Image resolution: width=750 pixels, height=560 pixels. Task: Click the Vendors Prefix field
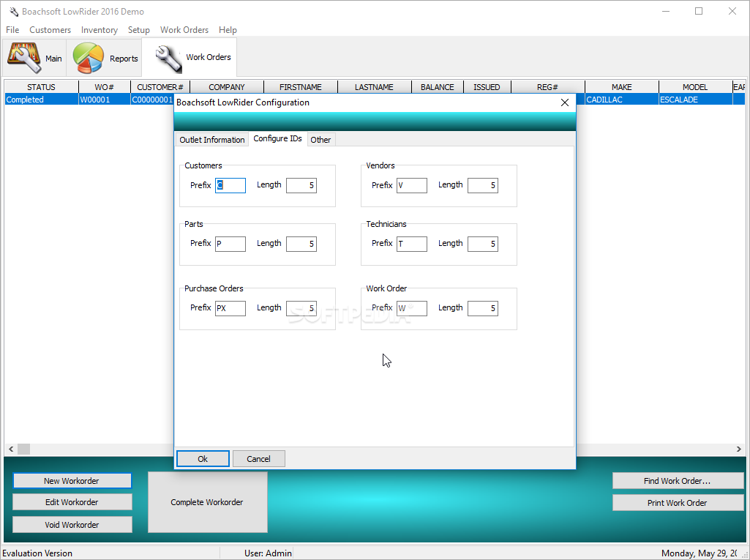pyautogui.click(x=412, y=185)
